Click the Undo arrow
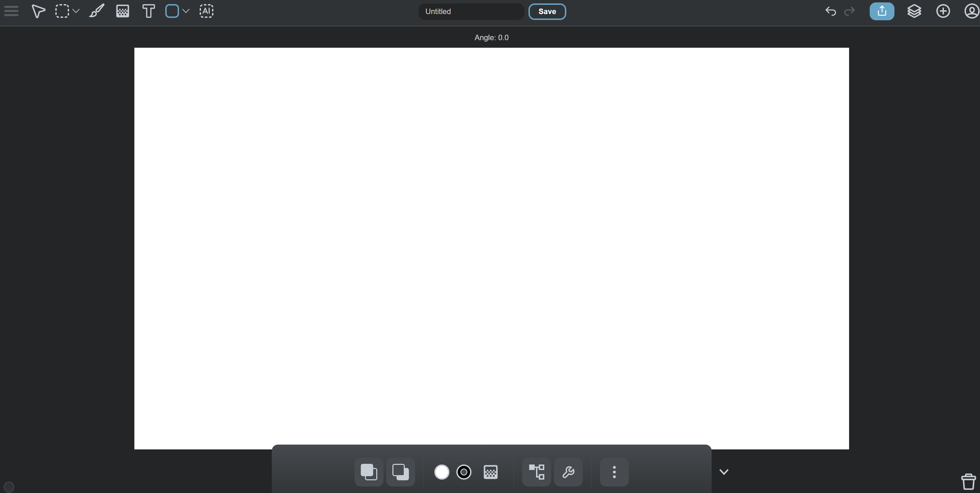Screen dimensions: 980x493 [831, 11]
